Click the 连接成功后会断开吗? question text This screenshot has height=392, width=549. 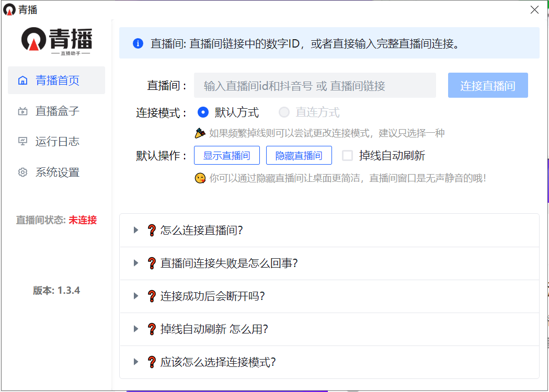click(x=212, y=296)
